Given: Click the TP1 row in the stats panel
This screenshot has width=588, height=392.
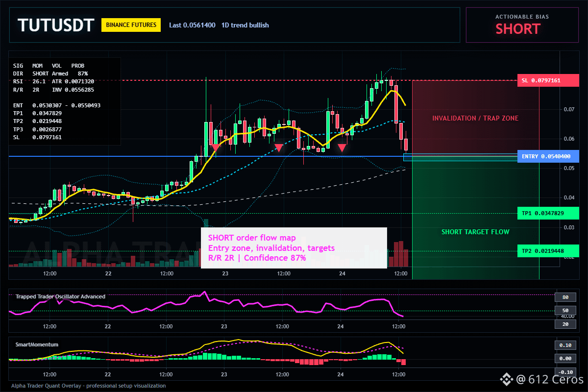Looking at the screenshot, I should click(37, 113).
